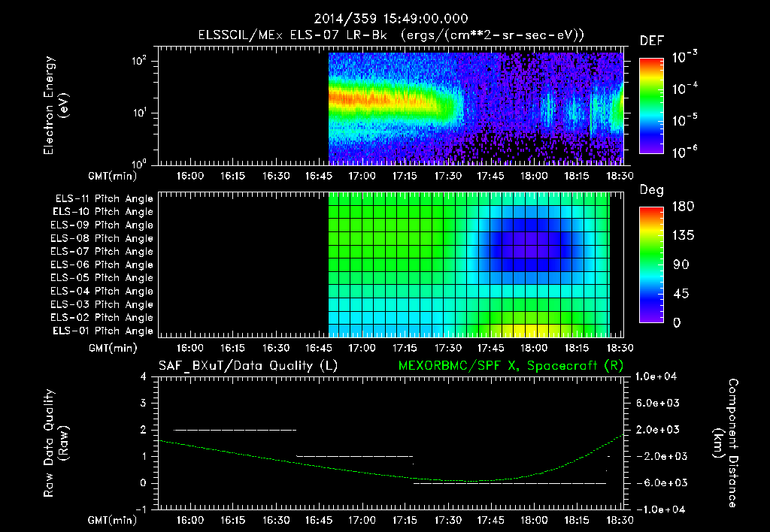Click the 10⁻⁴ value on the DEF scale
770x532 pixels.
[x=684, y=88]
